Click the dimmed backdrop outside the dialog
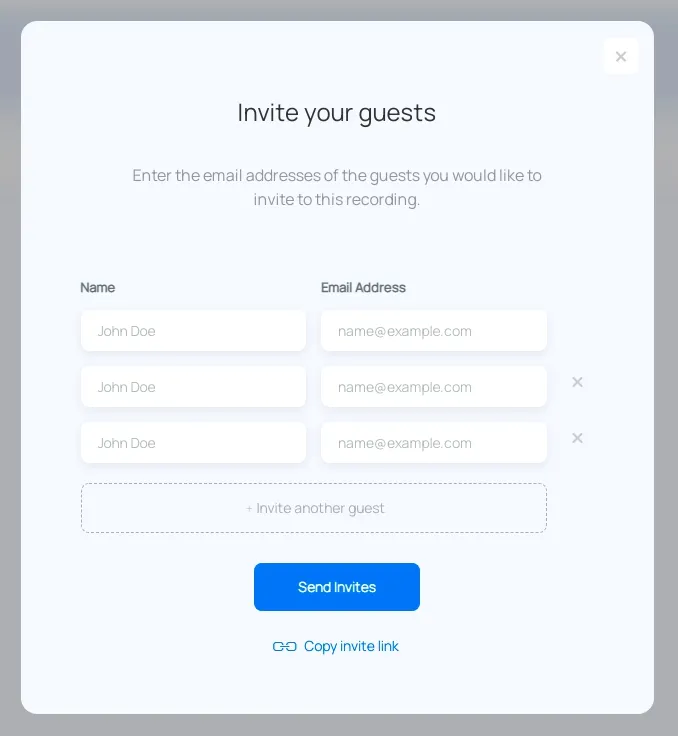Viewport: 678px width, 736px height. click(9, 400)
